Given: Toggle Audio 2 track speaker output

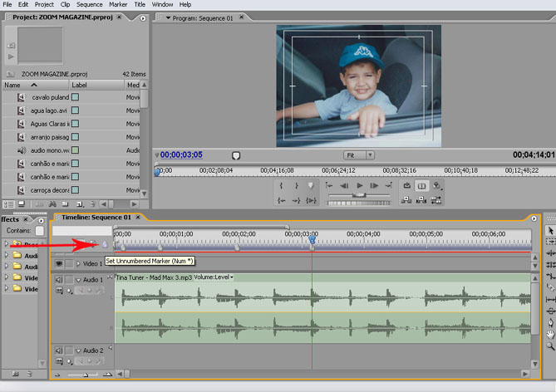Looking at the screenshot, I should click(x=59, y=351).
